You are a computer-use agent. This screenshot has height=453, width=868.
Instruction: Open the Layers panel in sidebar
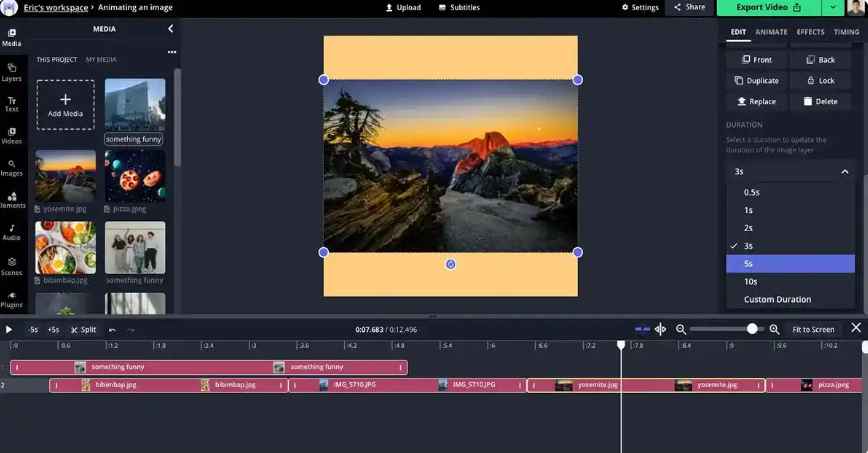click(11, 70)
